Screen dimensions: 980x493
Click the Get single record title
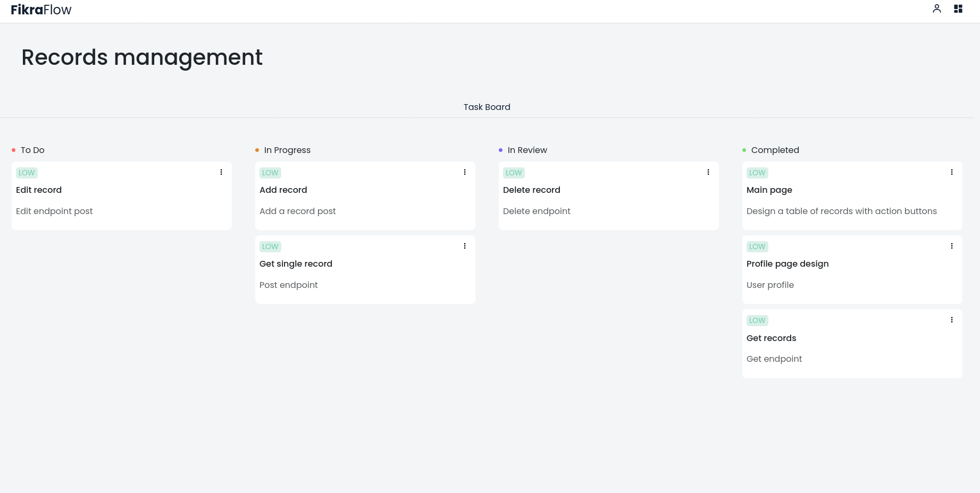tap(296, 264)
